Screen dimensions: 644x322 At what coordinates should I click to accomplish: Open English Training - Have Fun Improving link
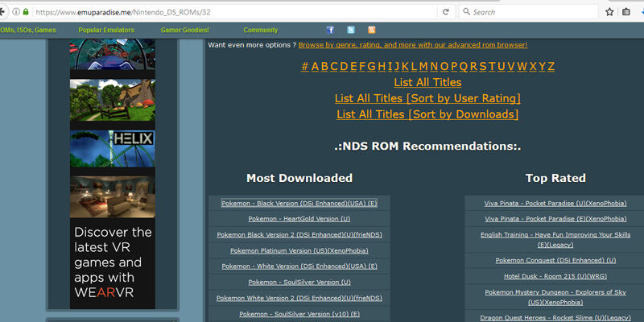point(555,239)
